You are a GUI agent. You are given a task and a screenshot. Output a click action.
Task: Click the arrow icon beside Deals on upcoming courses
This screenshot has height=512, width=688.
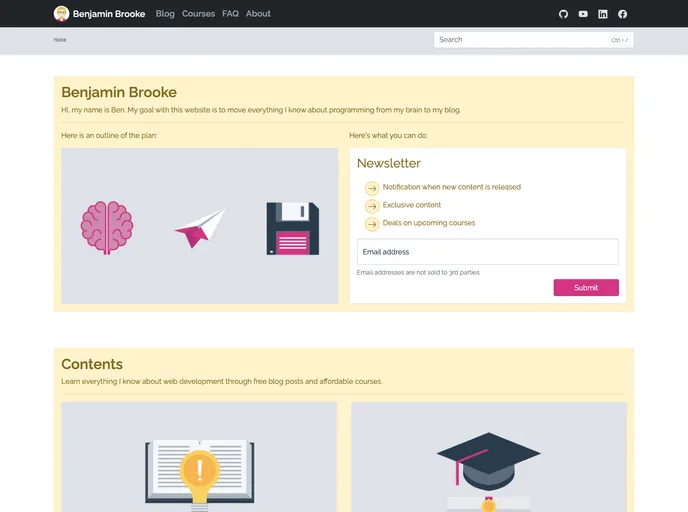tap(371, 224)
